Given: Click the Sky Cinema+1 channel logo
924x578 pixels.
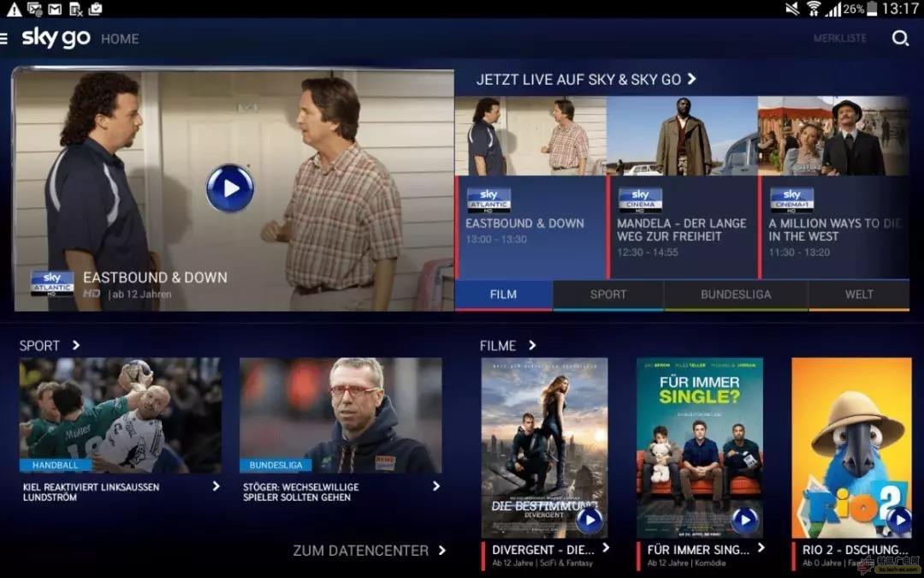Looking at the screenshot, I should coord(791,197).
